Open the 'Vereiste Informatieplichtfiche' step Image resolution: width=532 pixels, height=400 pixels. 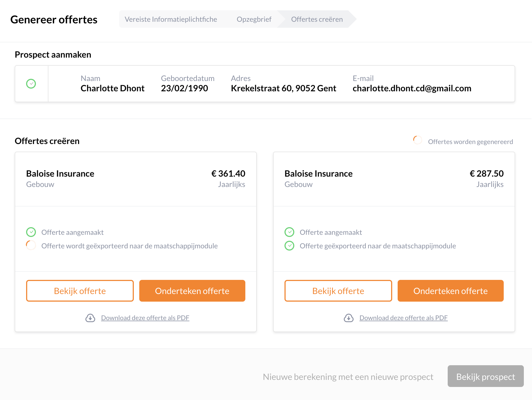(171, 19)
